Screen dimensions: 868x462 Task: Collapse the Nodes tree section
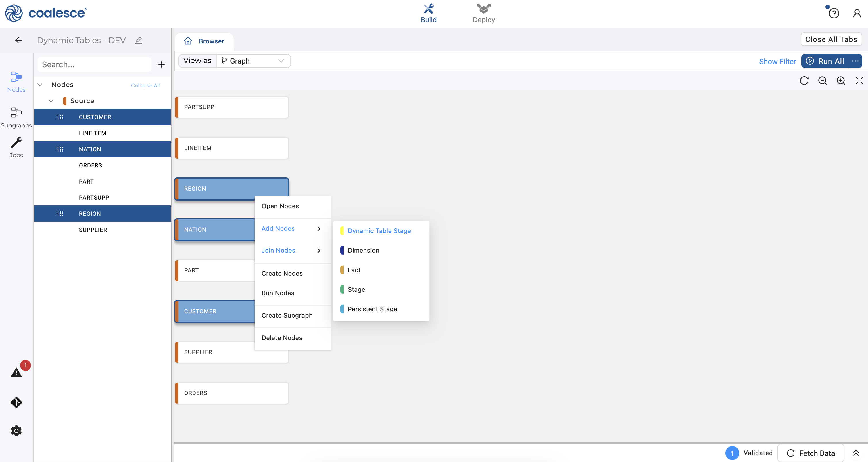coord(40,85)
